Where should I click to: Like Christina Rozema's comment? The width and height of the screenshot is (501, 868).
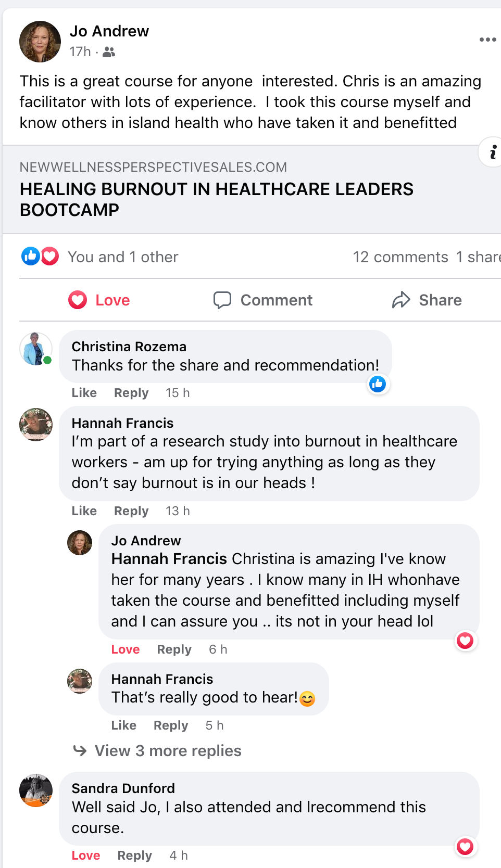coord(84,393)
